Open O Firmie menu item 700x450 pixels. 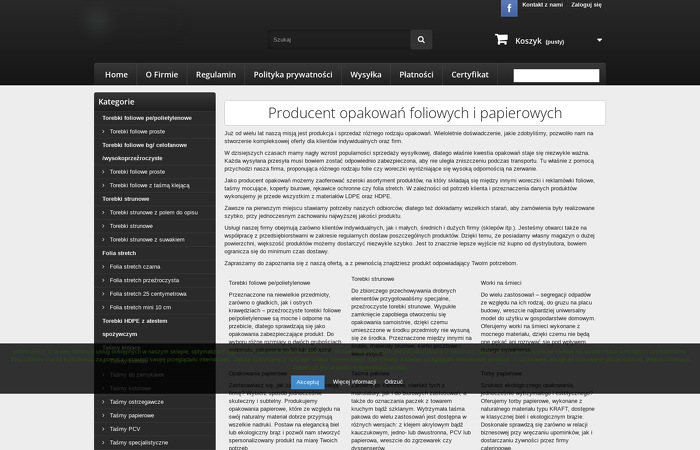coord(162,75)
